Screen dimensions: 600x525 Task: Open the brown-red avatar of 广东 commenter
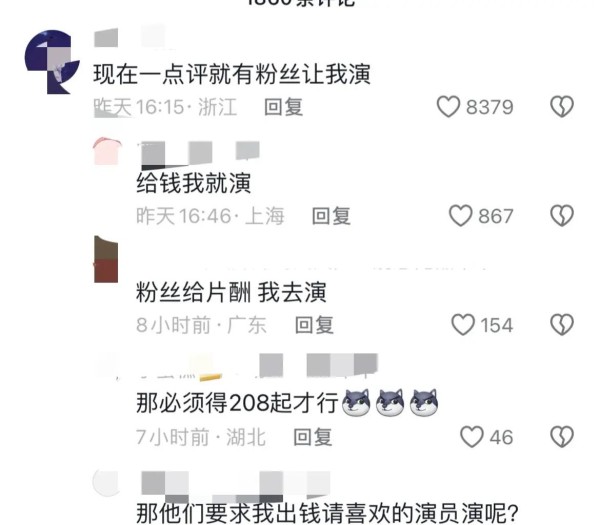point(106,259)
